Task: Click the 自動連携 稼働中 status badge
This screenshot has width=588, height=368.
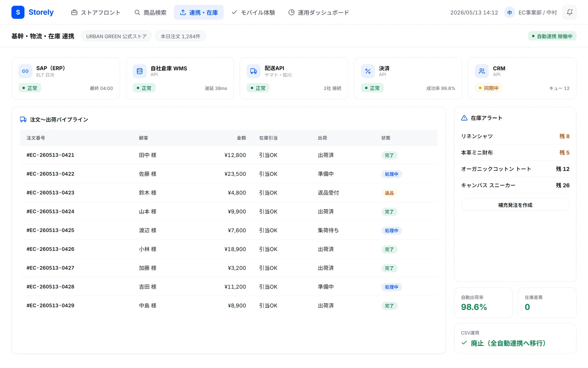Action: coord(552,36)
